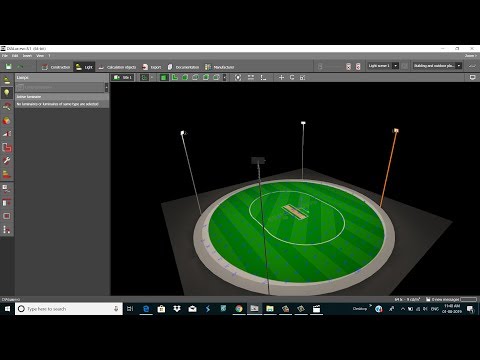Viewport: 480px width, 360px height.
Task: Open the messages indicator in status bar
Action: tap(442, 299)
